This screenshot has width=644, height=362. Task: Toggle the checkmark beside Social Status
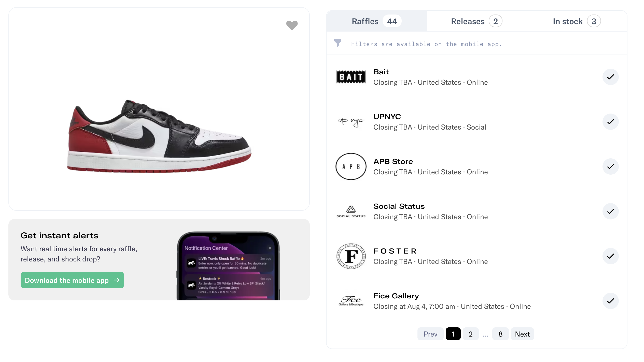[611, 211]
